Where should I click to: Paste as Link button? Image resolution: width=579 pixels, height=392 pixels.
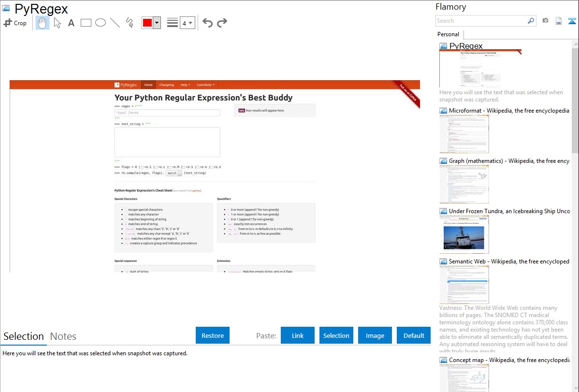pos(298,335)
